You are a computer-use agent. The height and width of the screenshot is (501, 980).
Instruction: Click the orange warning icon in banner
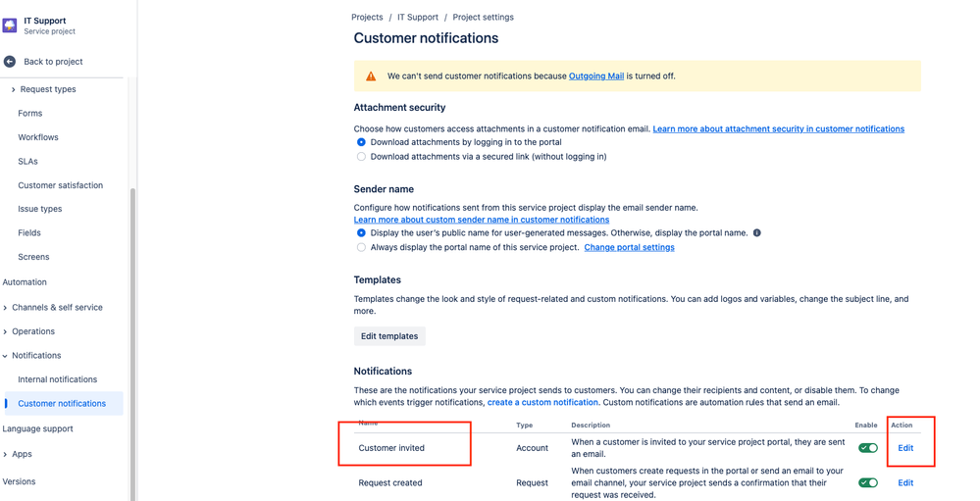[x=371, y=76]
